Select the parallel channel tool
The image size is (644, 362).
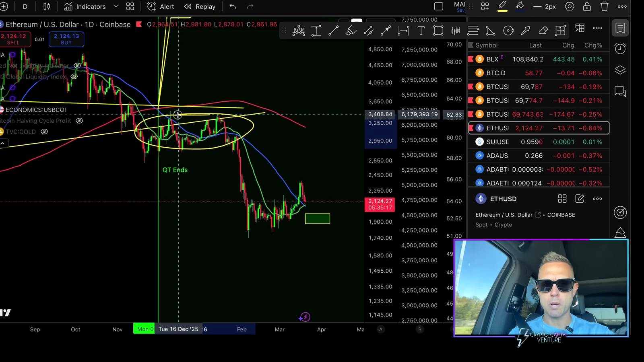pos(368,31)
